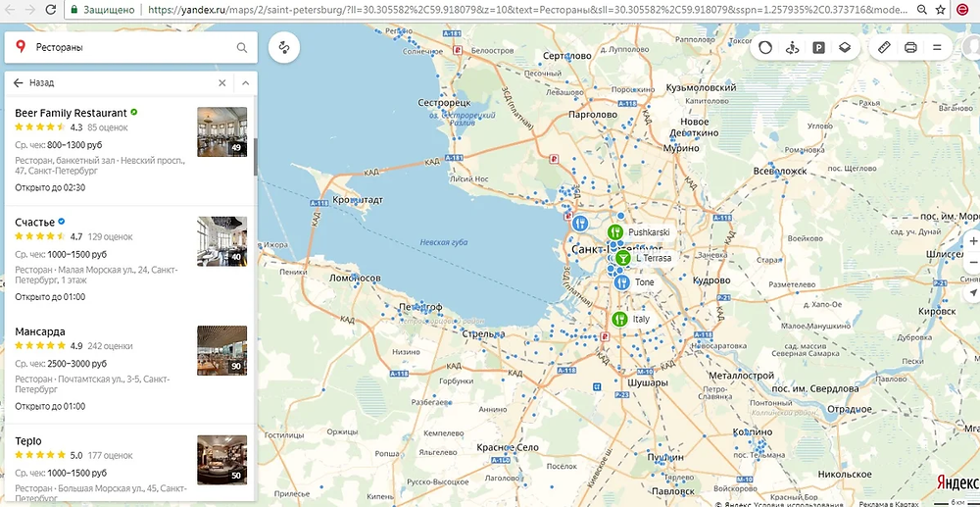Viewport: 980px width, 507px height.
Task: Click the print map icon
Action: pos(910,47)
